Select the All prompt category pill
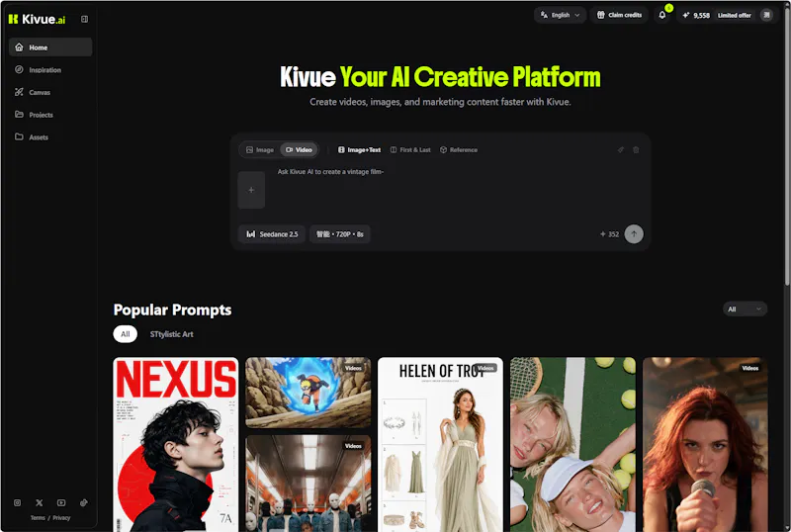 pyautogui.click(x=126, y=334)
